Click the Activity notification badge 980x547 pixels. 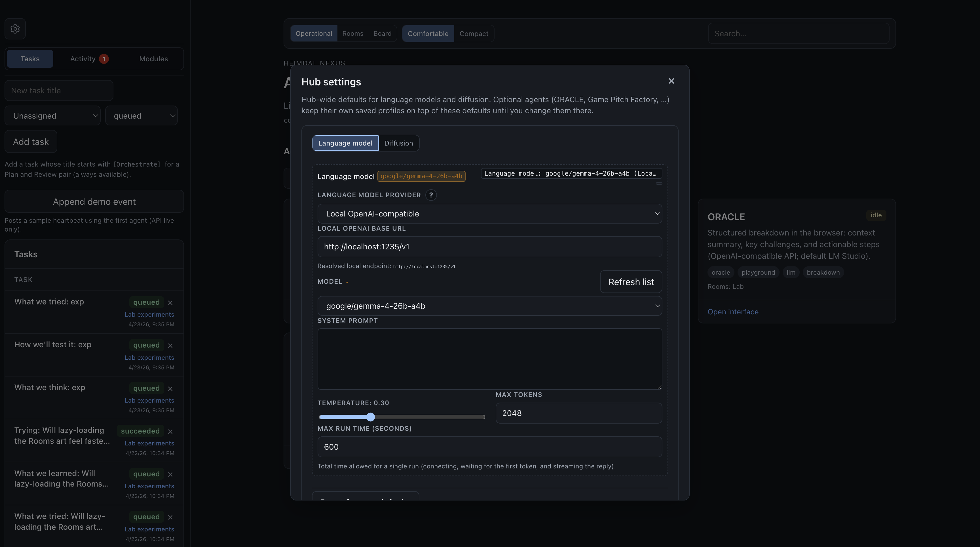point(104,59)
